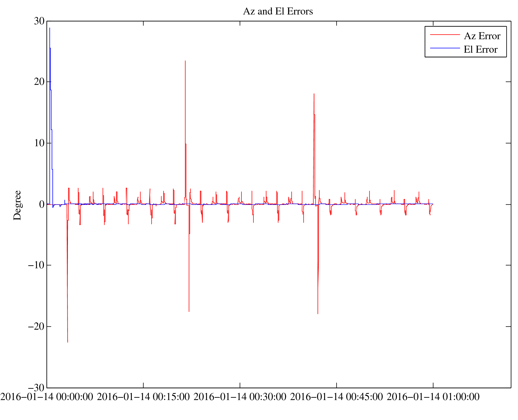Viewport: 518px width, 420px height.
Task: Click the peak of the blue El spike
Action: (50, 28)
